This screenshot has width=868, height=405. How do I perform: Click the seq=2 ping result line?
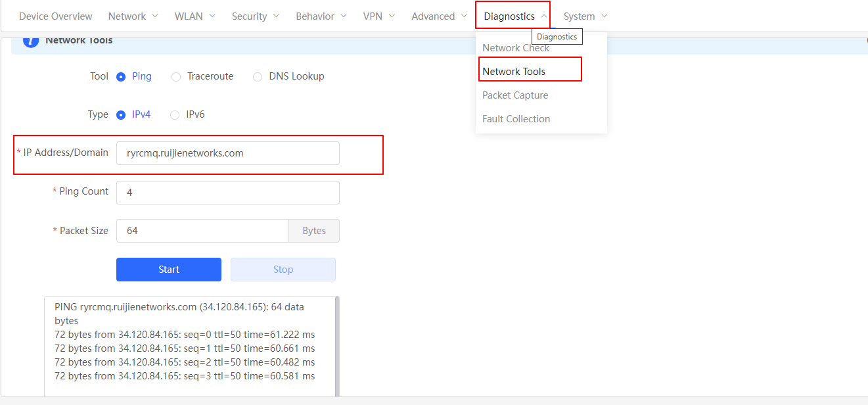[185, 362]
